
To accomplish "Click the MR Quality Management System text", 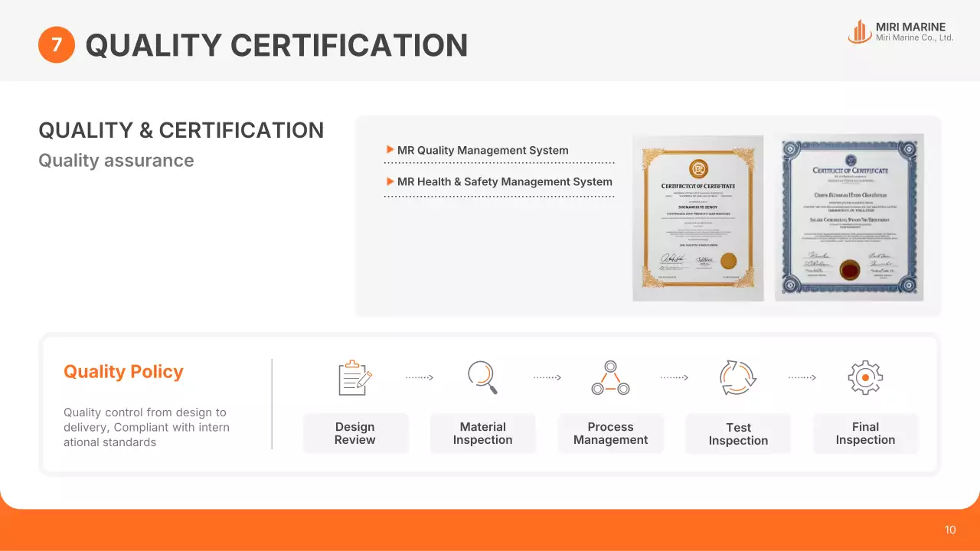I will click(482, 151).
